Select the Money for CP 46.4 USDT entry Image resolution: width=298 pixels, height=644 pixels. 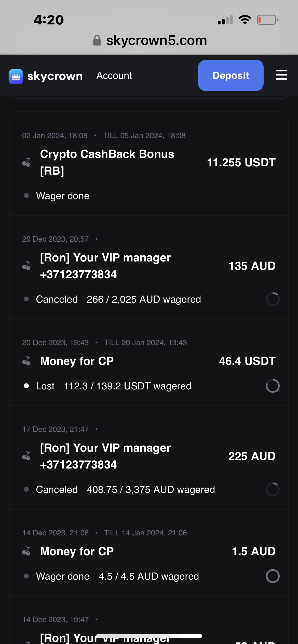point(77,361)
